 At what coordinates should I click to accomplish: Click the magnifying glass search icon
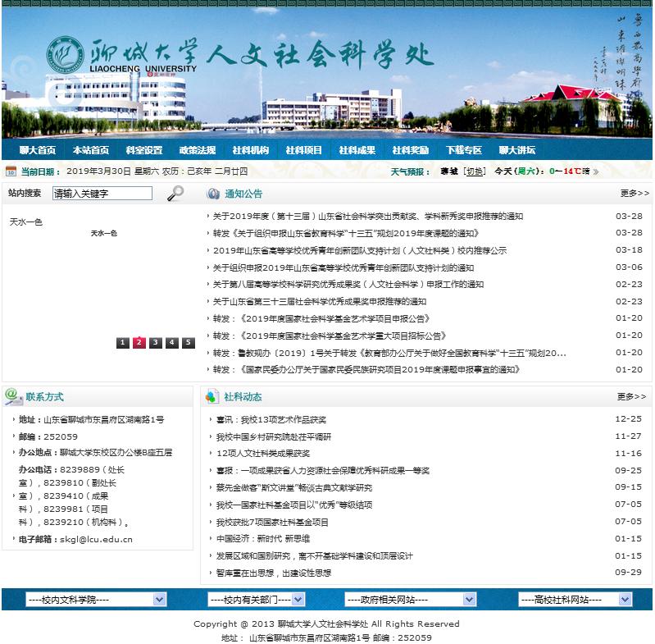coord(175,194)
